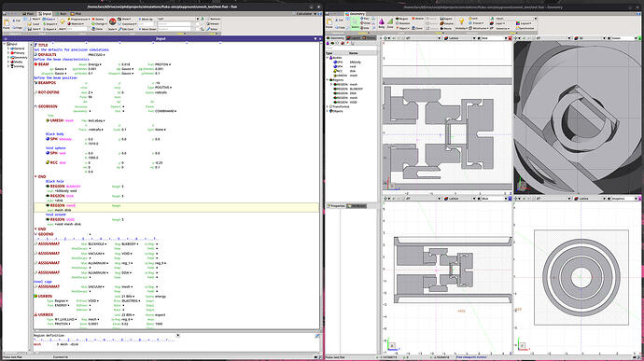This screenshot has height=361, width=644.
Task: Expand the Objects node in geometry list
Action: coord(328,111)
